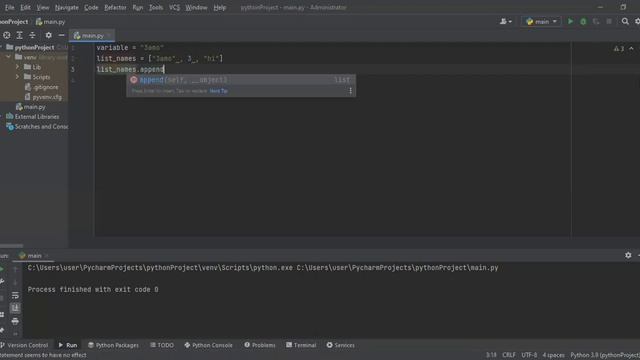Start debugging with the green bug icon
The height and width of the screenshot is (360, 640).
583,21
